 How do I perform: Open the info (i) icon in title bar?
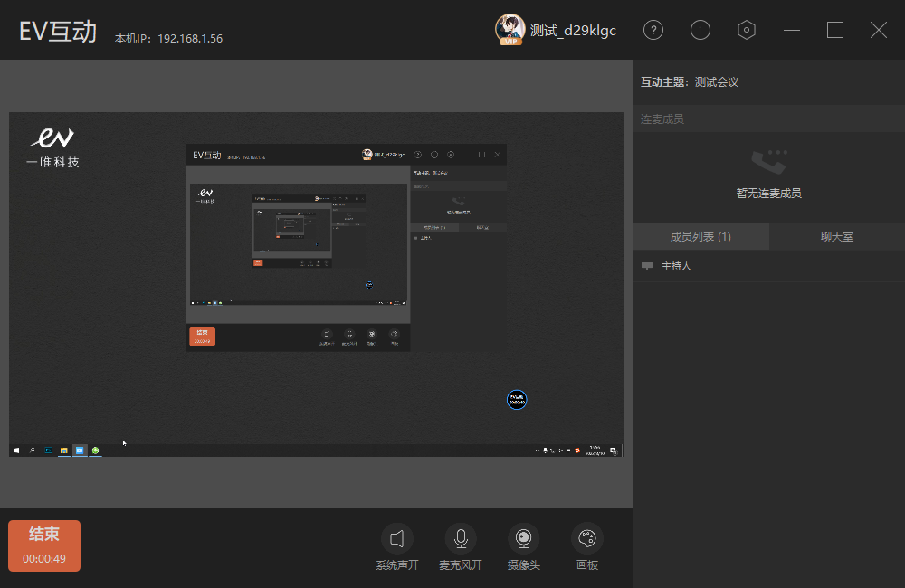tap(700, 30)
